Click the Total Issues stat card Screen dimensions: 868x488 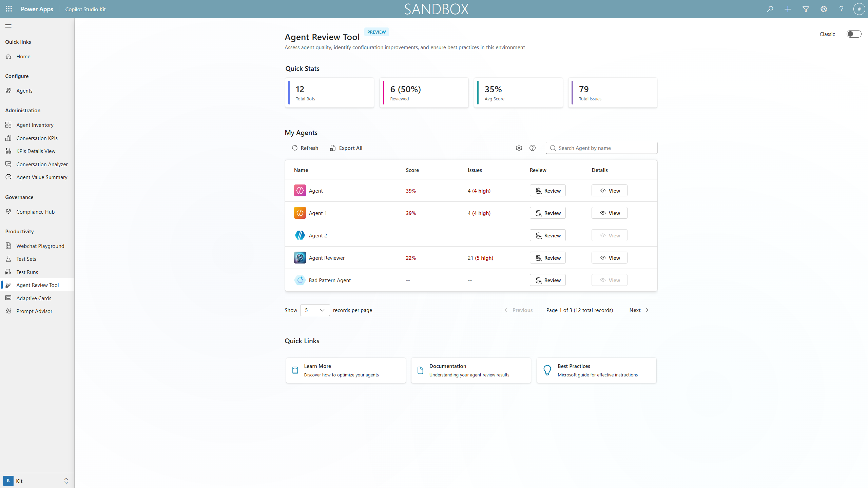tap(613, 93)
